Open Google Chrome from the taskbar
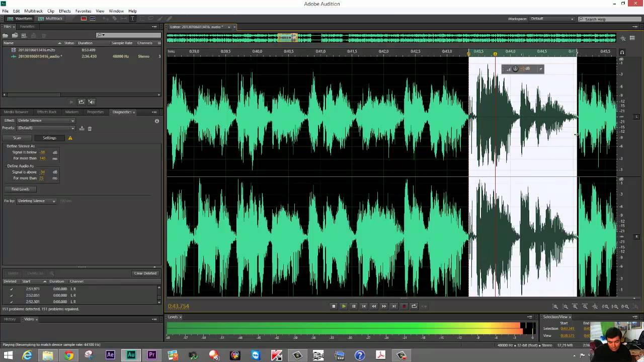 (x=68, y=355)
